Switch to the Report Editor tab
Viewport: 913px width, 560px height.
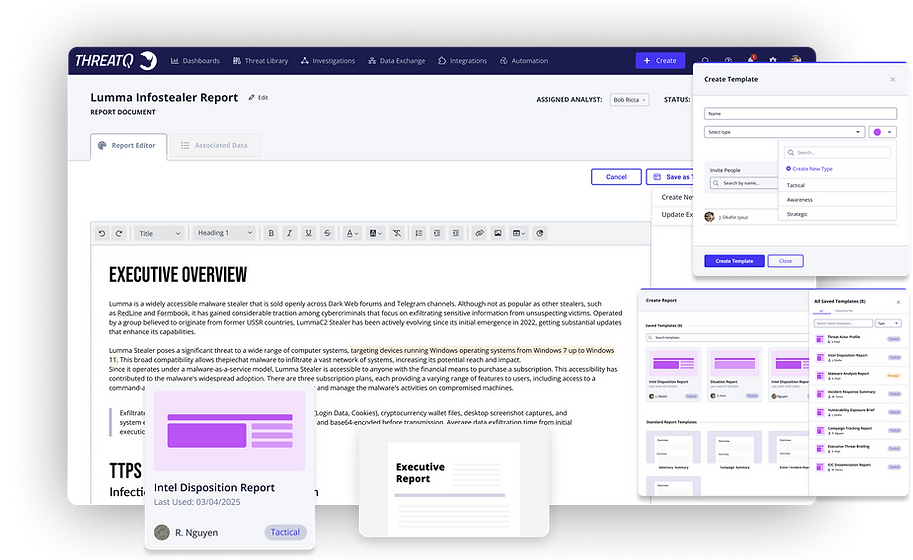(x=128, y=146)
